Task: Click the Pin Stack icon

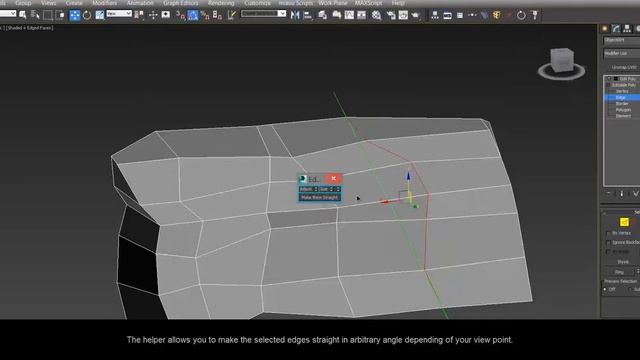Action: point(608,194)
